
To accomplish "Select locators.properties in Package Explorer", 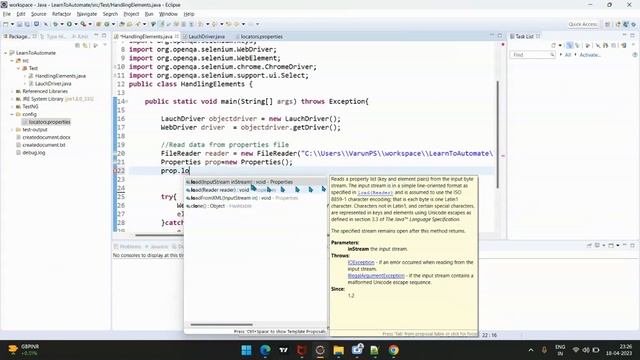I will tap(49, 122).
